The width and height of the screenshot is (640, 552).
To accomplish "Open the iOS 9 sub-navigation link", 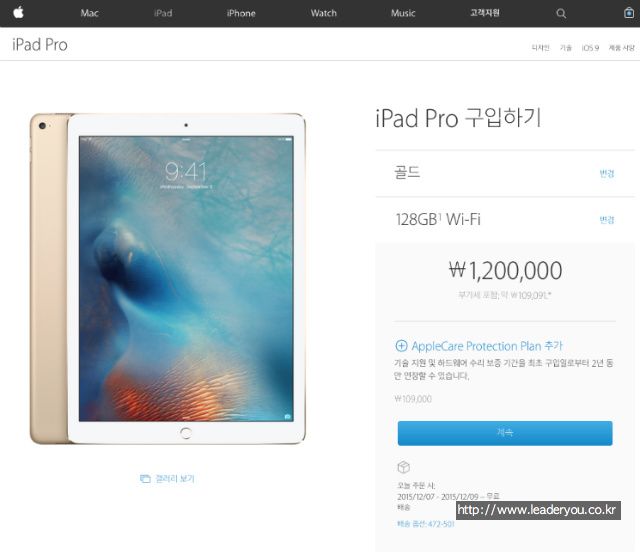I will 590,48.
